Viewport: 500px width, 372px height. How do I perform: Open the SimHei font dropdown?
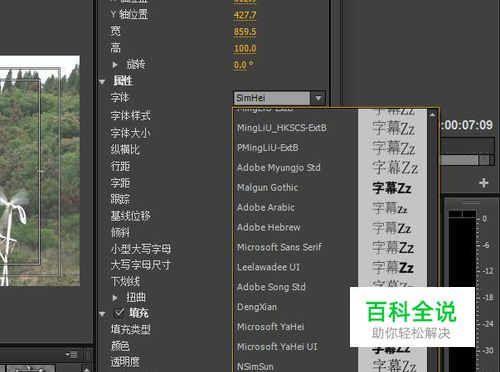(318, 98)
